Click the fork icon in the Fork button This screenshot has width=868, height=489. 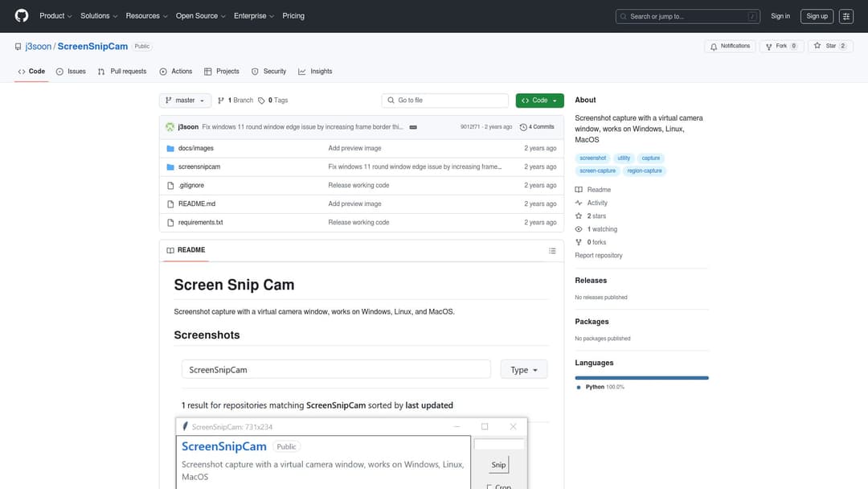click(x=768, y=47)
